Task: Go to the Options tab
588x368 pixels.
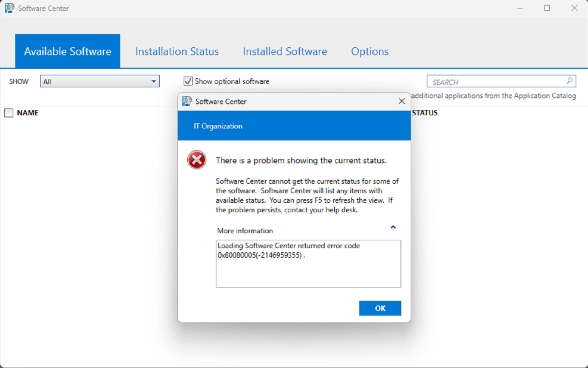Action: 370,51
